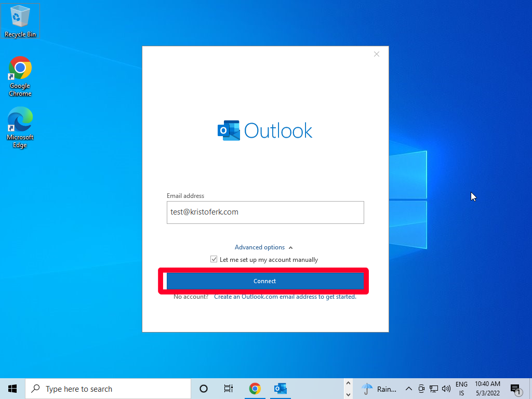Viewport: 532px width, 399px height.
Task: Open the Windows Start menu
Action: 12,389
